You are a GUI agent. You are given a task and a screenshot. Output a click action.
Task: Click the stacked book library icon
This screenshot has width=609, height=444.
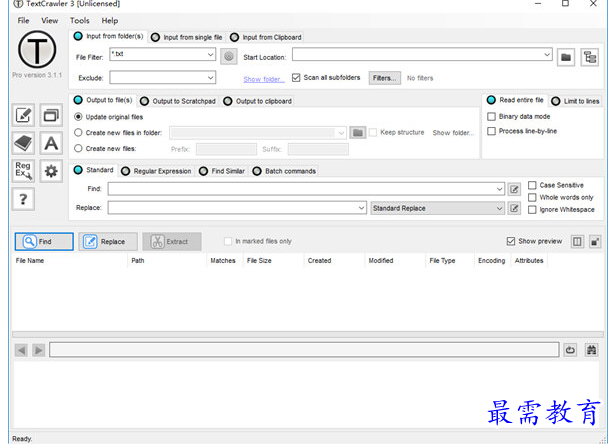click(23, 143)
